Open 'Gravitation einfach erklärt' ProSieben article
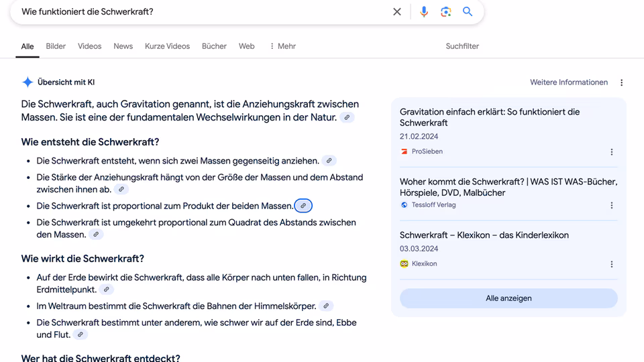644x362 pixels. (490, 117)
